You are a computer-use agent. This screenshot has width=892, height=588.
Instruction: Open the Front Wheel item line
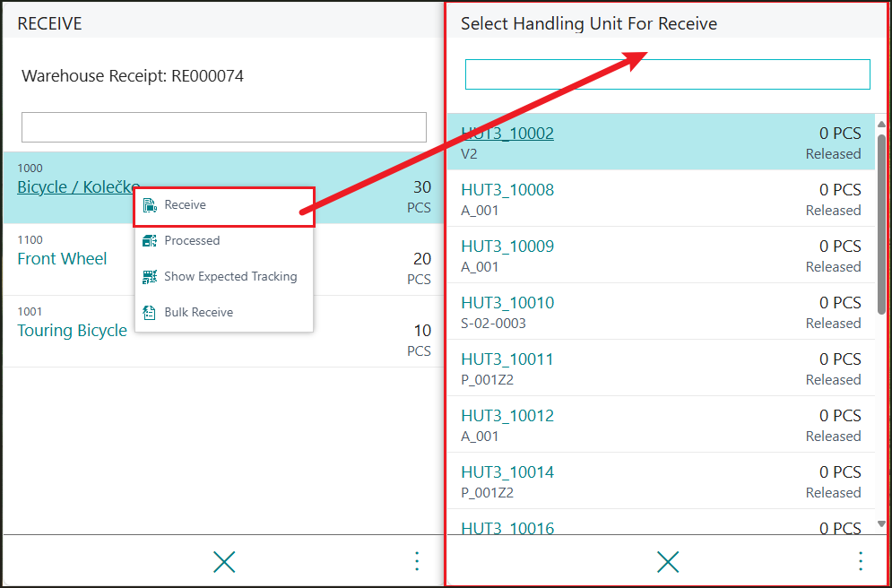(62, 259)
